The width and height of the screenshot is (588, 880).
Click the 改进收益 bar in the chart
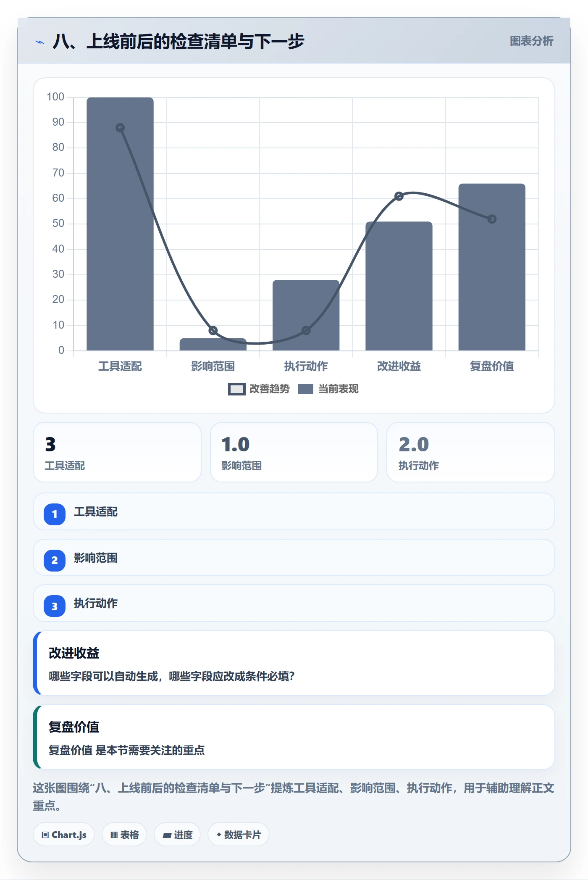(x=399, y=286)
